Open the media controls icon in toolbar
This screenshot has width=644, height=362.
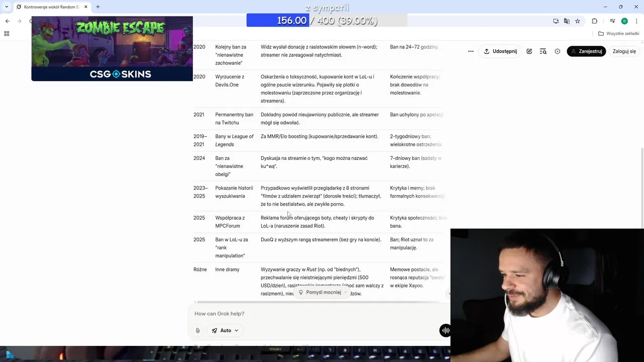click(612, 21)
